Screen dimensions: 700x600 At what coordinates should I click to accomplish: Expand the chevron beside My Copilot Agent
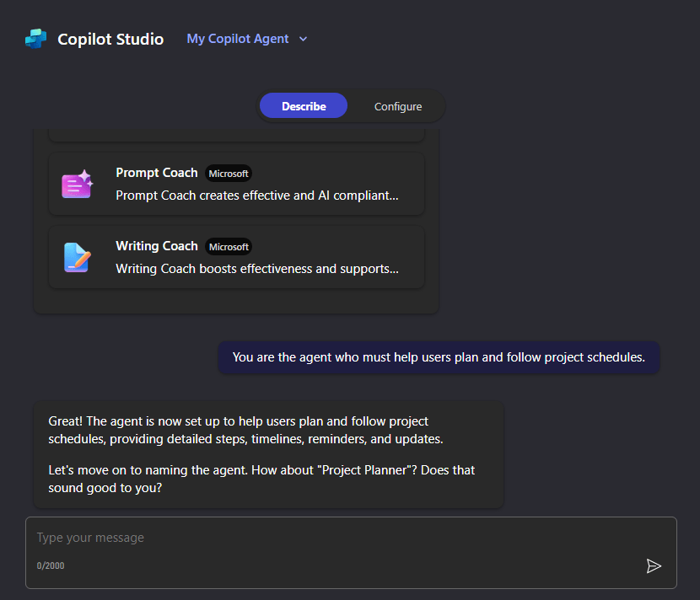tap(304, 39)
